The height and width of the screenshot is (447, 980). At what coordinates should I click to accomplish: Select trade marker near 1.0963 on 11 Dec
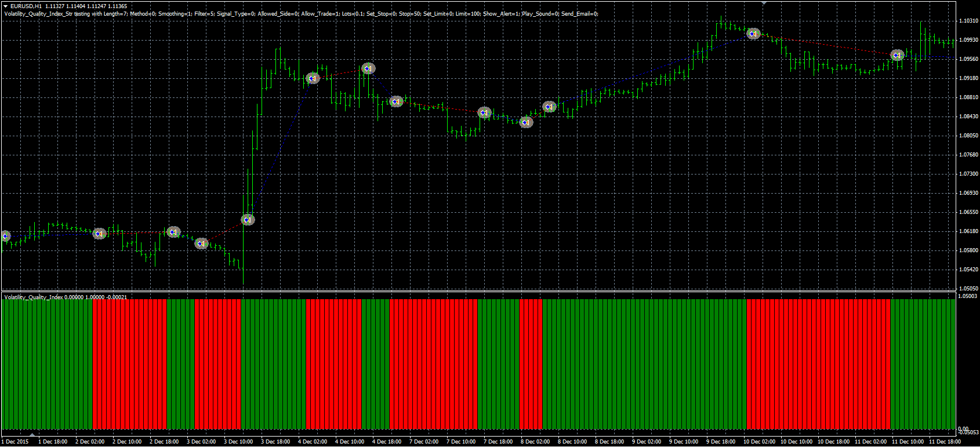pyautogui.click(x=897, y=56)
